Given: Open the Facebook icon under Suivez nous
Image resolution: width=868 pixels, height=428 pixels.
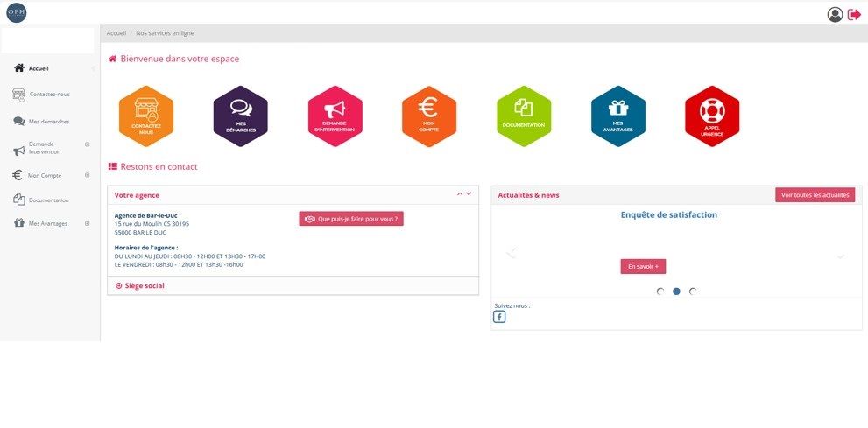Looking at the screenshot, I should pyautogui.click(x=499, y=317).
